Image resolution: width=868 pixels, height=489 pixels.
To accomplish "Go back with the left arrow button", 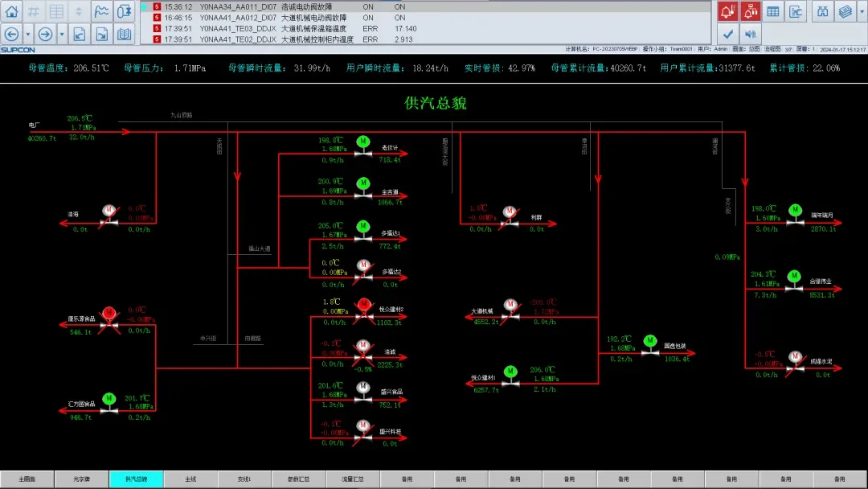I will (11, 34).
